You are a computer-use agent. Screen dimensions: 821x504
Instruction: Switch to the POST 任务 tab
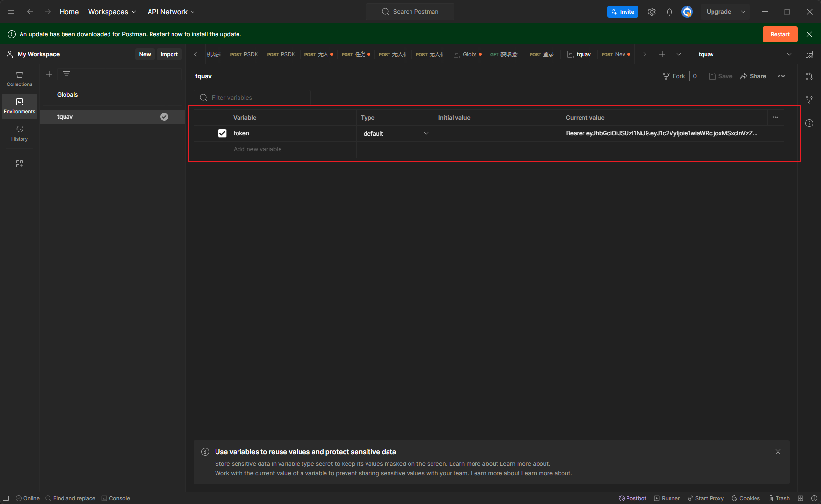tap(356, 54)
